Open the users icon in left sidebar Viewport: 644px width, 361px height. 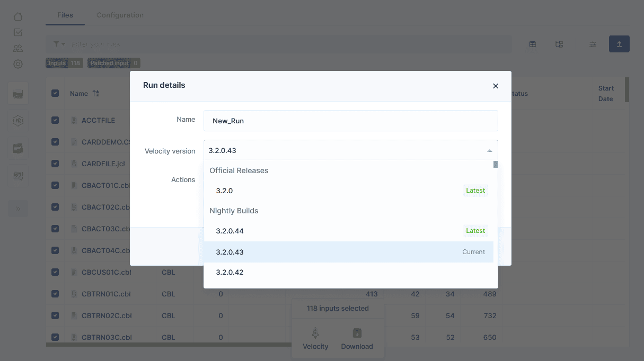(18, 48)
